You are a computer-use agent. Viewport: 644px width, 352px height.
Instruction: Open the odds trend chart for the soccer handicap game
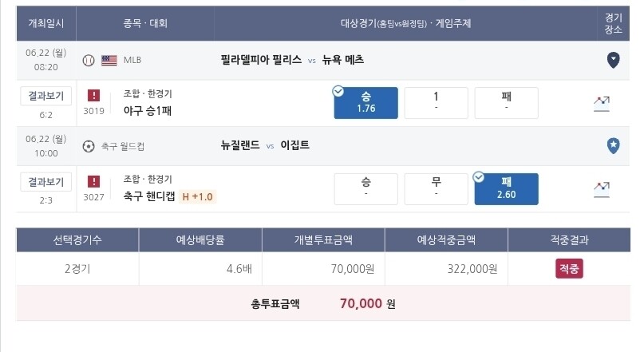(602, 190)
